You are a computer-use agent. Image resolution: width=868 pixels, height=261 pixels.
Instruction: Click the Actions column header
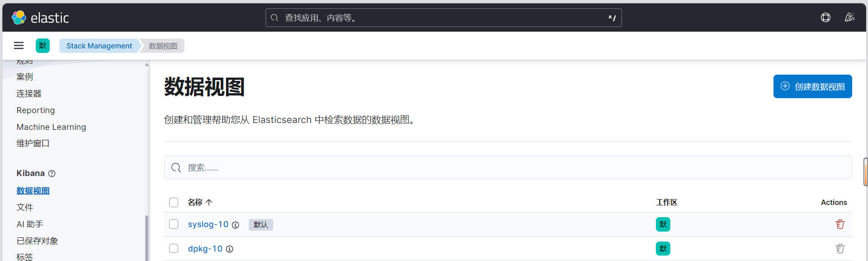(x=834, y=202)
